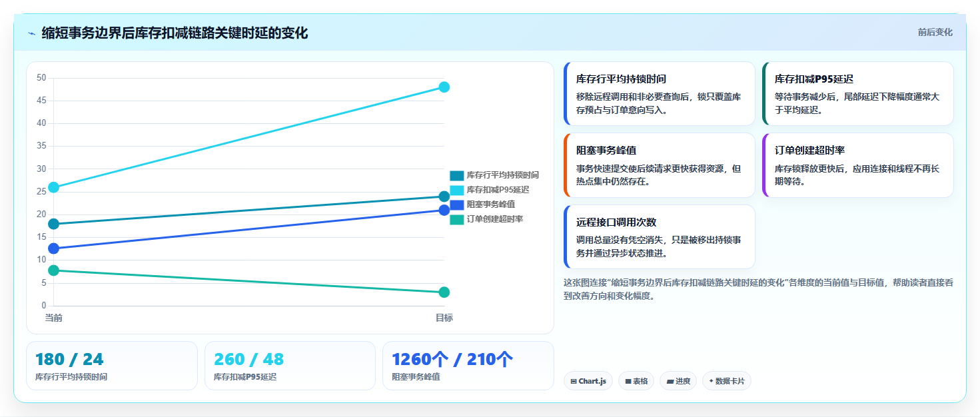Click caption 阻塞事务峰值 under 1260个 / 210个
Image resolution: width=980 pixels, height=417 pixels.
[416, 377]
